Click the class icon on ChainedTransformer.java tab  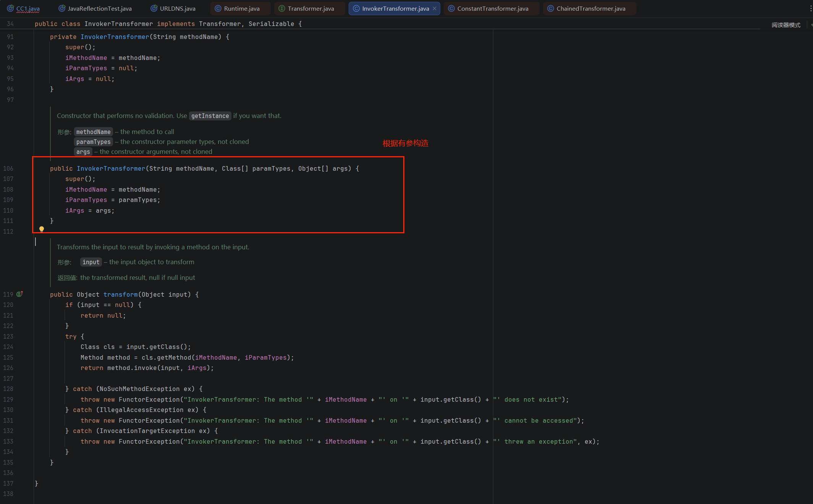point(551,8)
